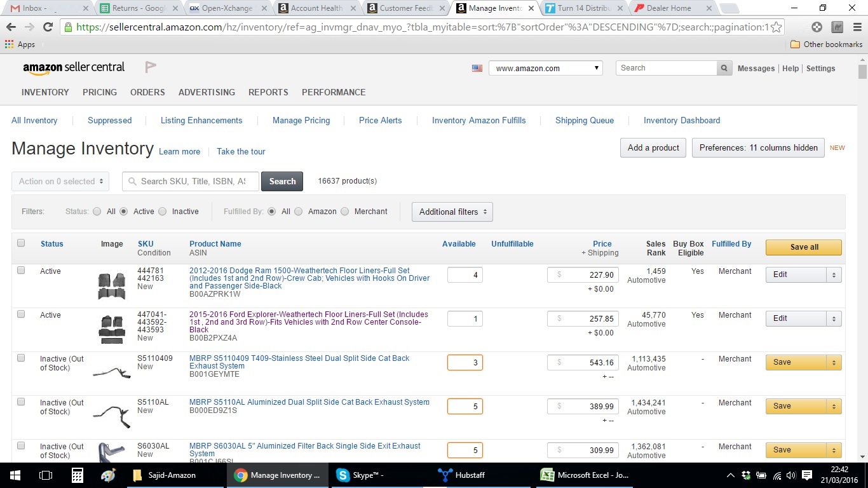868x488 pixels.
Task: Reload the page with the refresh icon
Action: coord(48,27)
